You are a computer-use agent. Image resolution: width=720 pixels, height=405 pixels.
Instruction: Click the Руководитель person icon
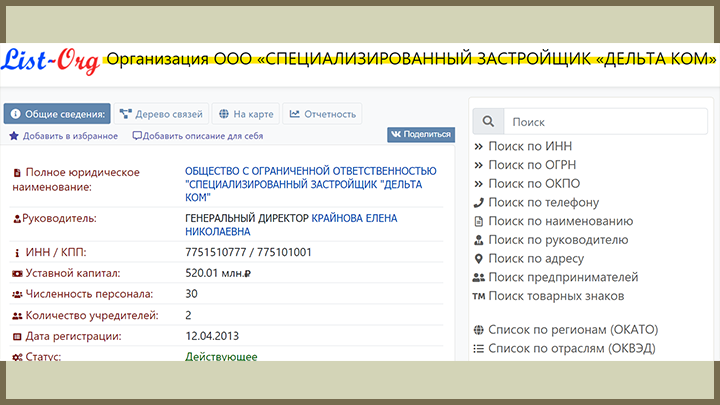[x=17, y=219]
